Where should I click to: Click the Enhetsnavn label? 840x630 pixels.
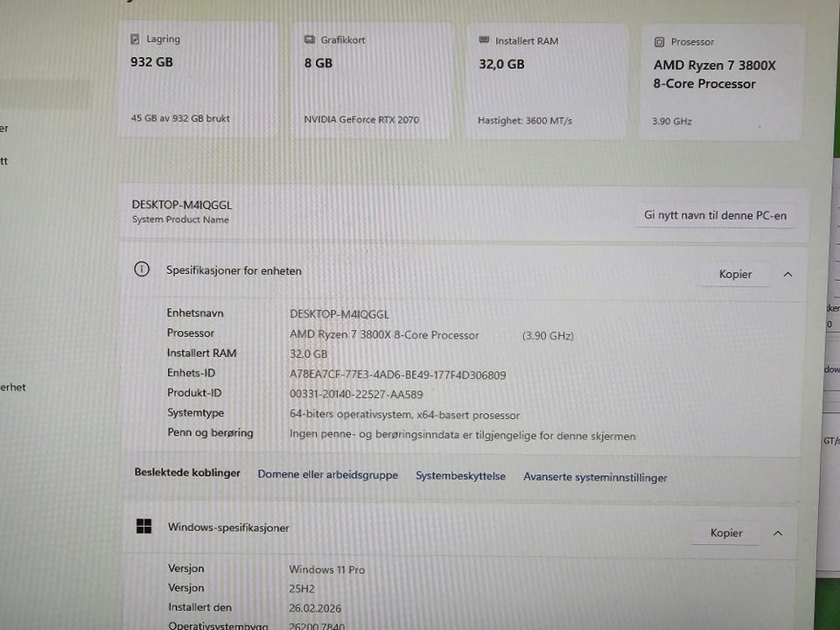195,313
